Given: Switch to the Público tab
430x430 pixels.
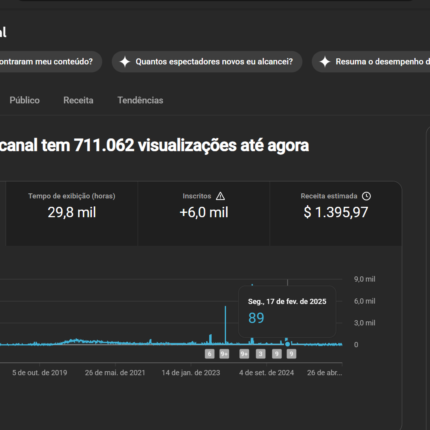Looking at the screenshot, I should click(24, 100).
